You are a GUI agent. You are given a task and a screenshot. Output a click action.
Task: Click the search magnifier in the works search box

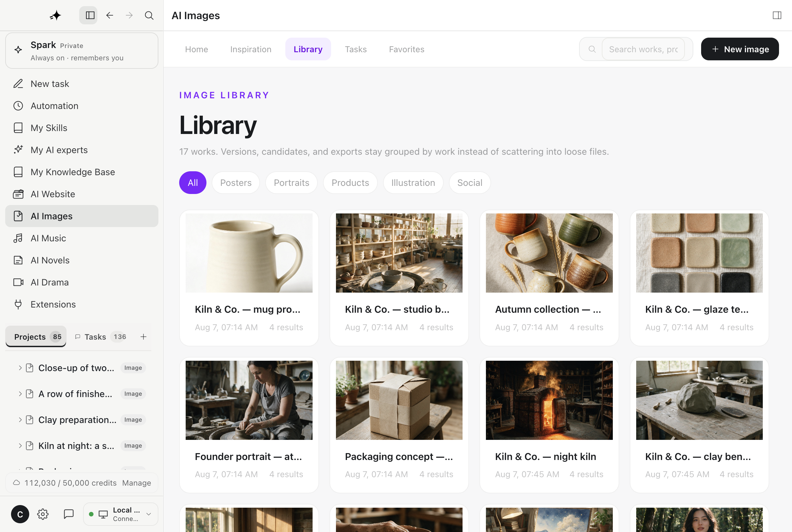pos(592,49)
